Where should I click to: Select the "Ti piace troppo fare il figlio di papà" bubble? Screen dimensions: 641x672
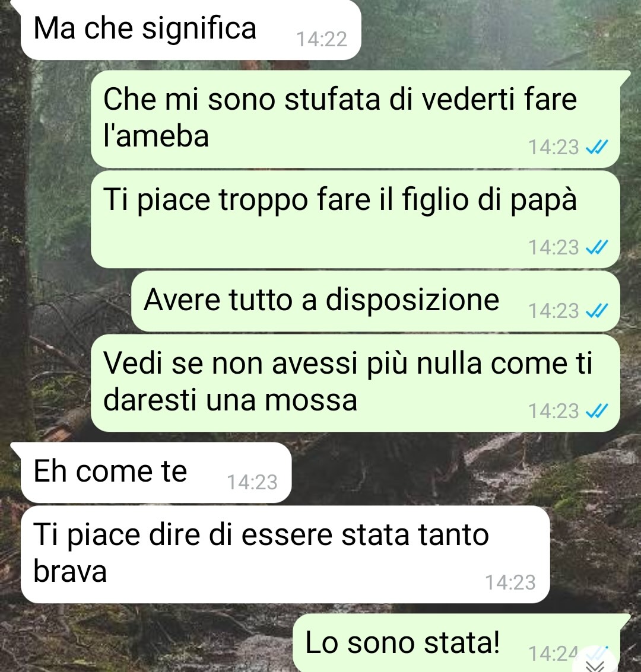coord(356,219)
